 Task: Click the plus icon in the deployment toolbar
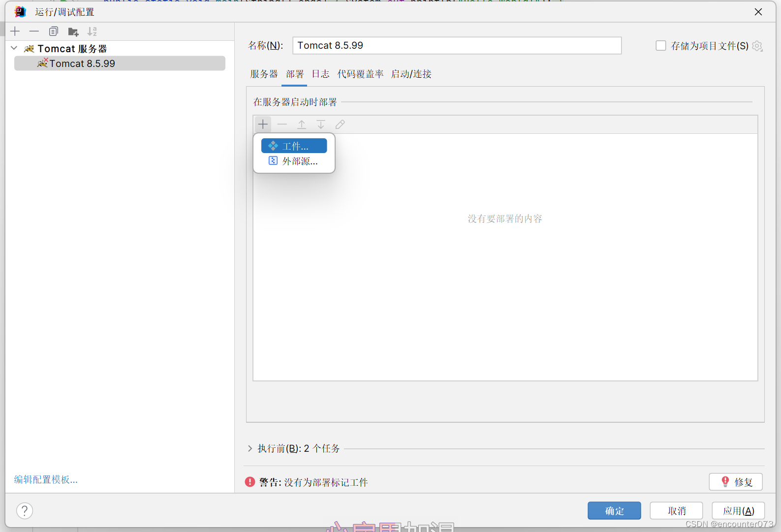(x=263, y=124)
